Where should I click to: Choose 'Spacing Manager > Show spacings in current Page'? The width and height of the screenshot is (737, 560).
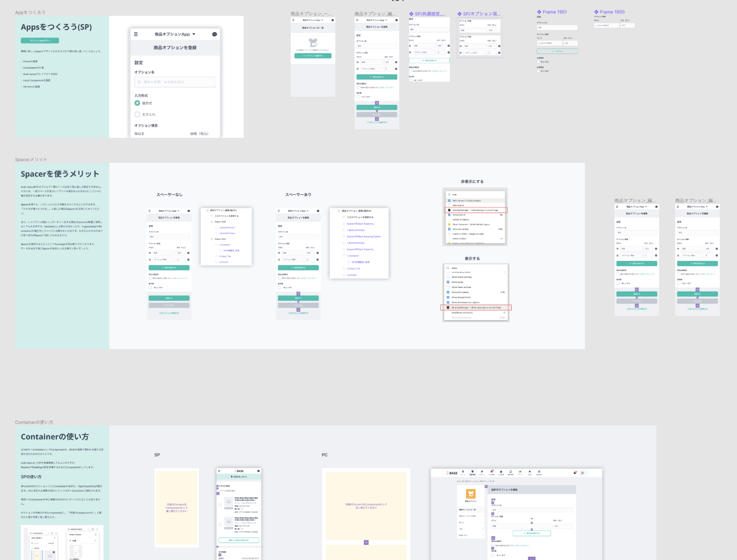coord(476,307)
